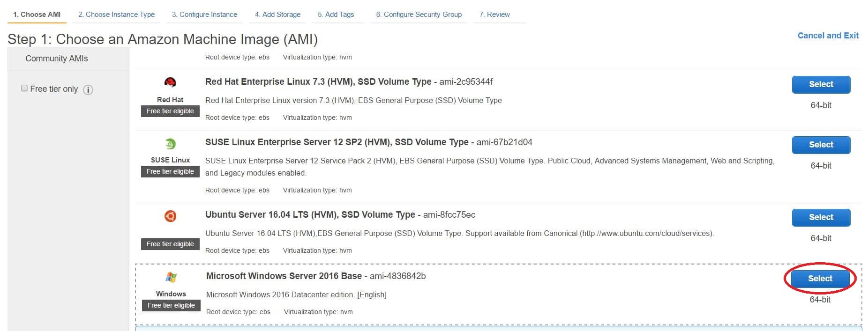
Task: Open the Choose Instance Type tab
Action: pyautogui.click(x=116, y=15)
